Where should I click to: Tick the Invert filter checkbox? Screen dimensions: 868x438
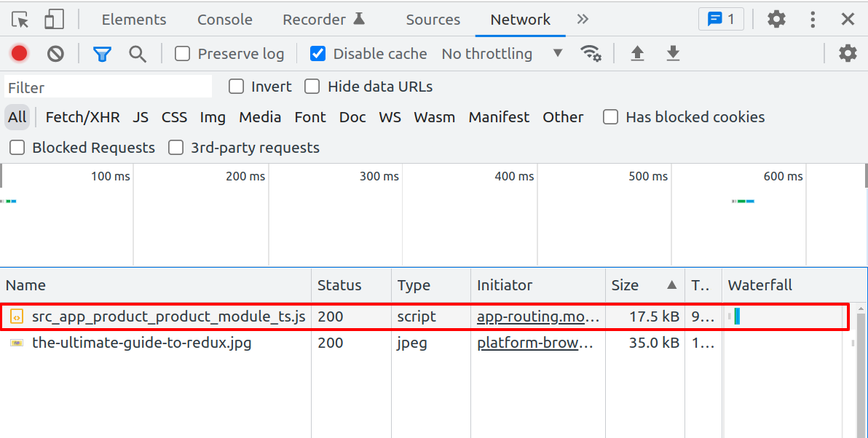pyautogui.click(x=237, y=87)
